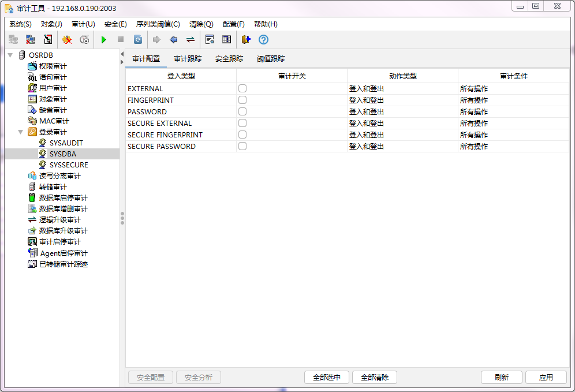Enable the EXTERNAL audit switch checkbox

point(242,88)
